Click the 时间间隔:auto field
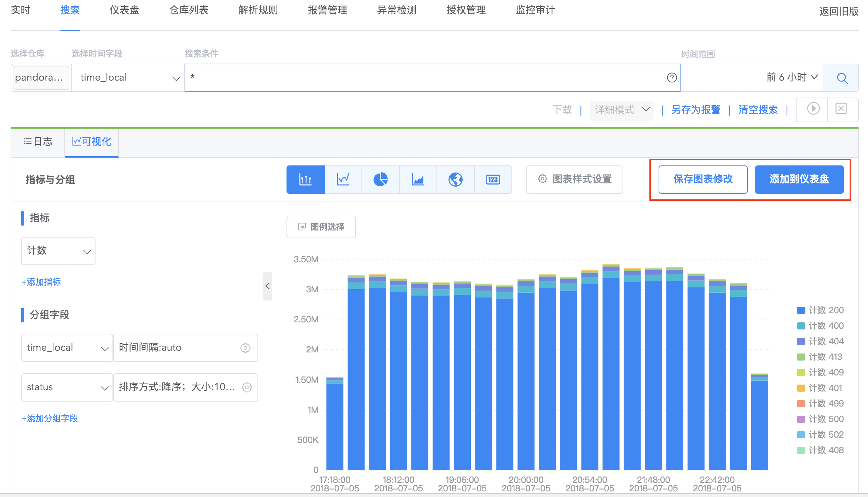The width and height of the screenshot is (868, 497). (x=185, y=348)
